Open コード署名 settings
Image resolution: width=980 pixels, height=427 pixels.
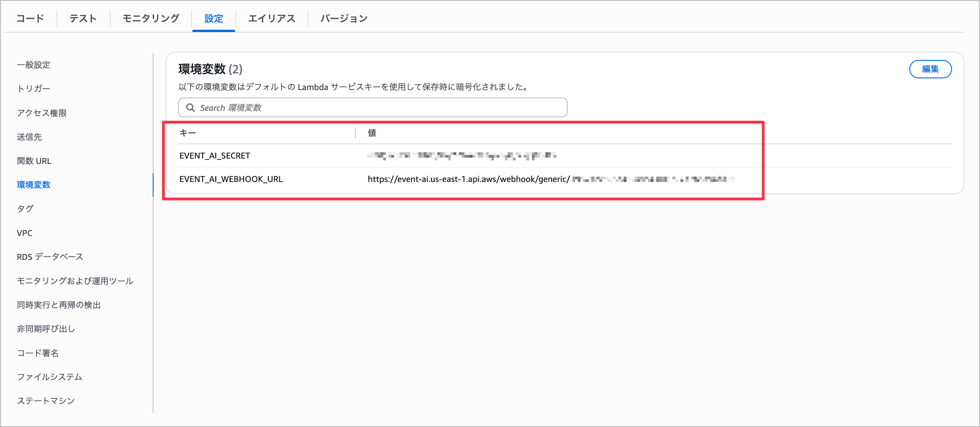[38, 353]
